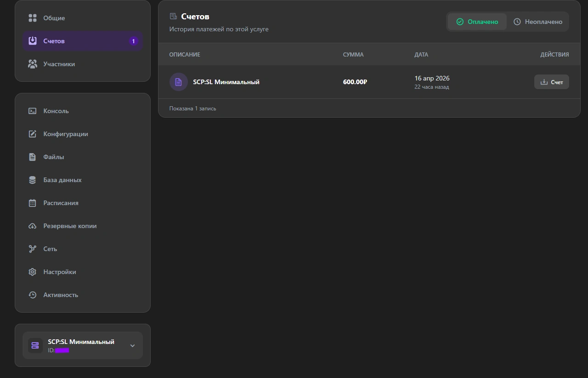Go to Резервные копии
588x378 pixels.
[83, 226]
